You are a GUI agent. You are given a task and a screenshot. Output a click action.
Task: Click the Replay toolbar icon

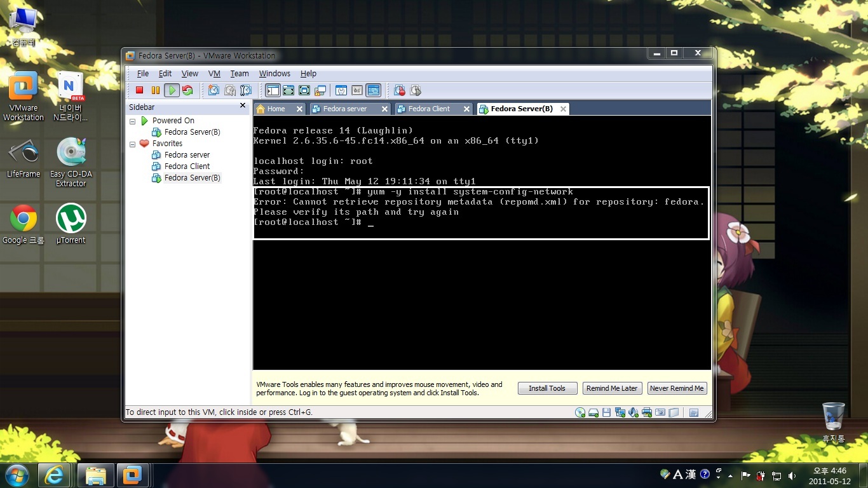click(x=416, y=90)
